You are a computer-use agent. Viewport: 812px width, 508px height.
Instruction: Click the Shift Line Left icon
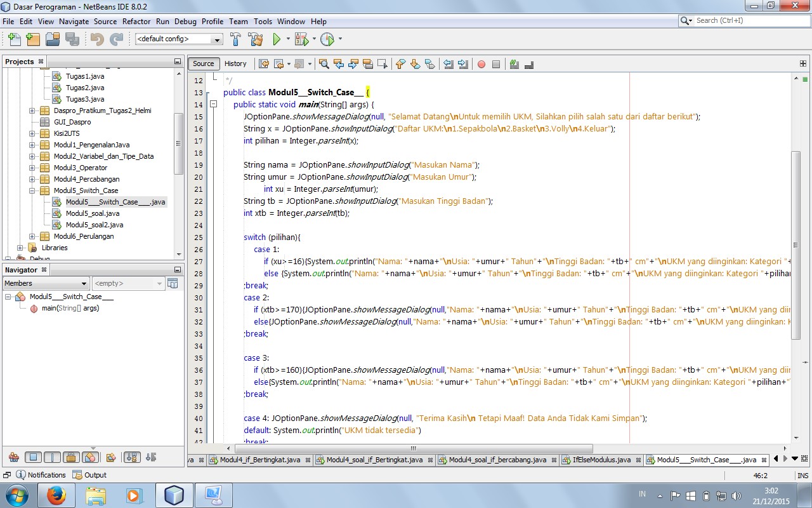click(x=449, y=63)
